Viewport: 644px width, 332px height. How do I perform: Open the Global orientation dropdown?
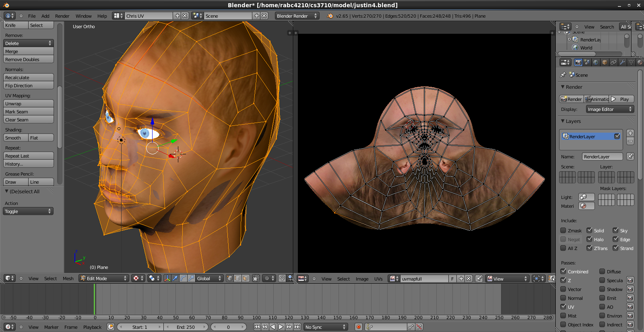[209, 278]
